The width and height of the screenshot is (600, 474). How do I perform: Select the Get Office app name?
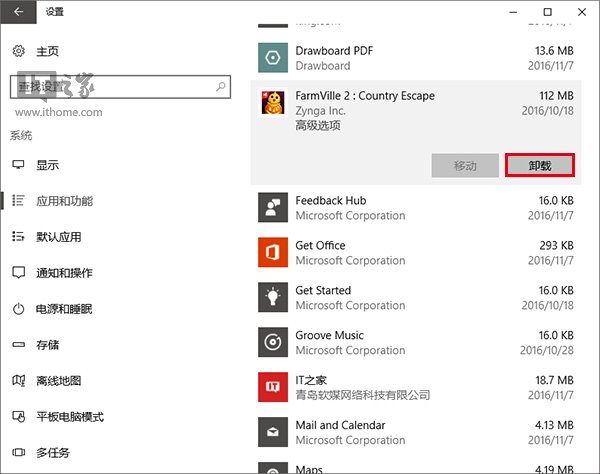pos(320,245)
